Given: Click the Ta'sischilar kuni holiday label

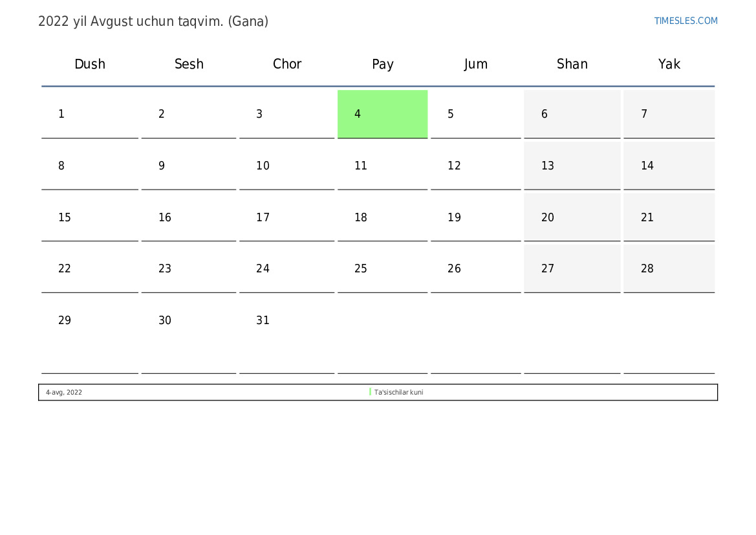Looking at the screenshot, I should point(399,392).
